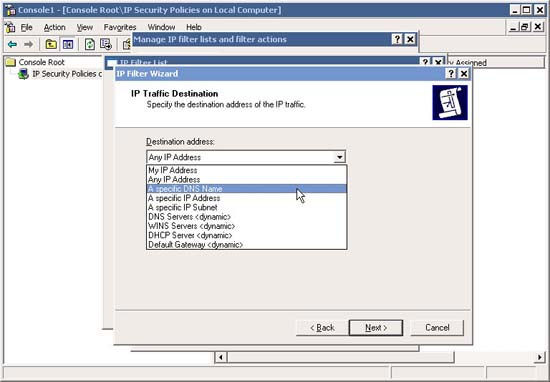
Task: Click horizontal scrollbar right arrow
Action: pos(539,357)
